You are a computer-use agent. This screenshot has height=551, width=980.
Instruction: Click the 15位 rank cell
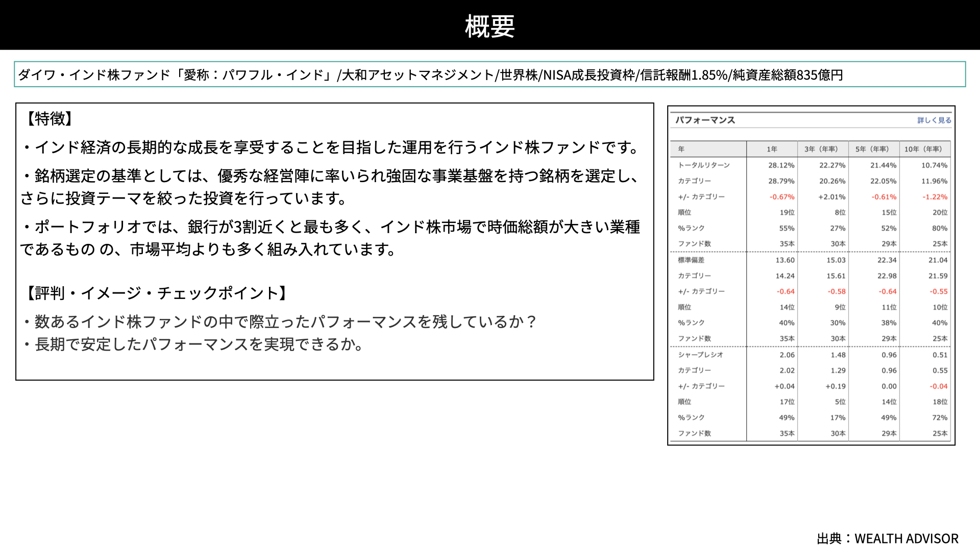(x=890, y=213)
